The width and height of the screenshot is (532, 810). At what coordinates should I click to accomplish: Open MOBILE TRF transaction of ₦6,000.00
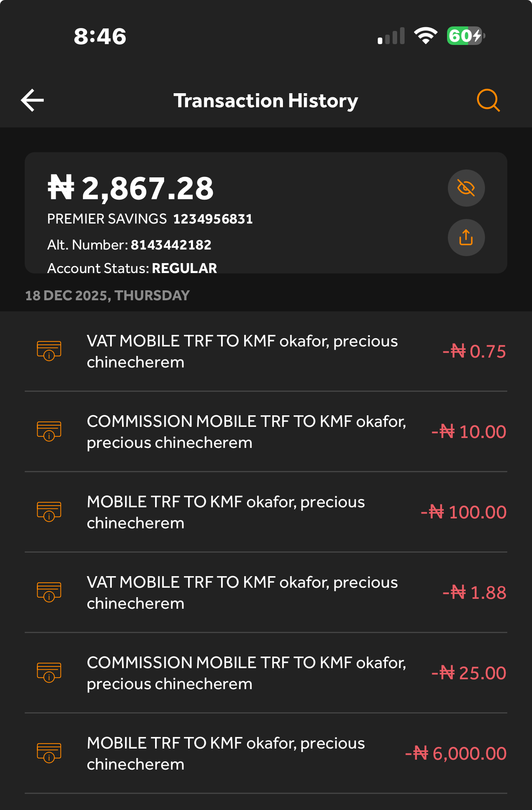(x=226, y=753)
